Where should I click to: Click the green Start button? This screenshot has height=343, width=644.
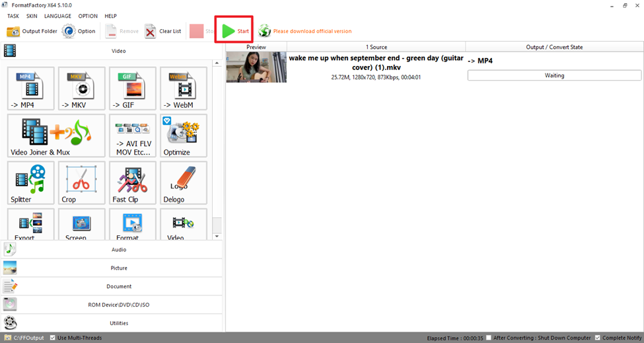[x=235, y=31]
